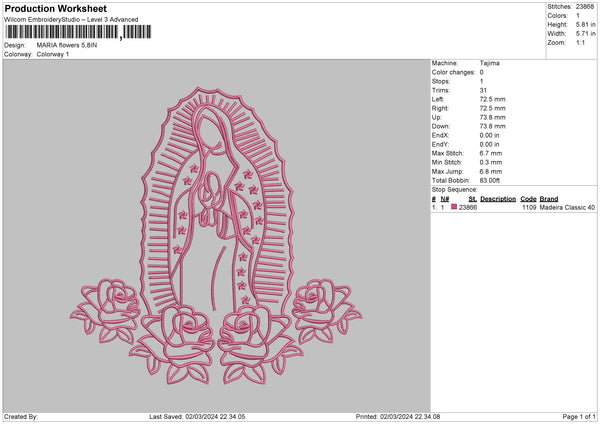The image size is (600, 424).
Task: Click the Total Bobbin value 83.00ft
Action: pos(490,180)
